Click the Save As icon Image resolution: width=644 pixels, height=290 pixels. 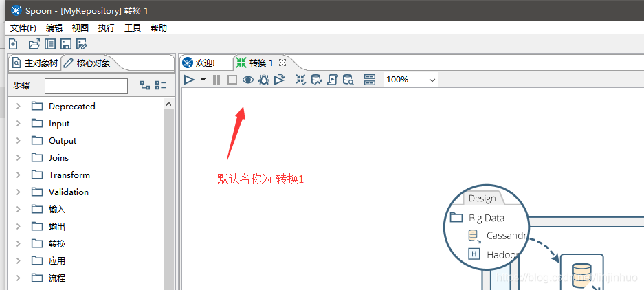82,44
